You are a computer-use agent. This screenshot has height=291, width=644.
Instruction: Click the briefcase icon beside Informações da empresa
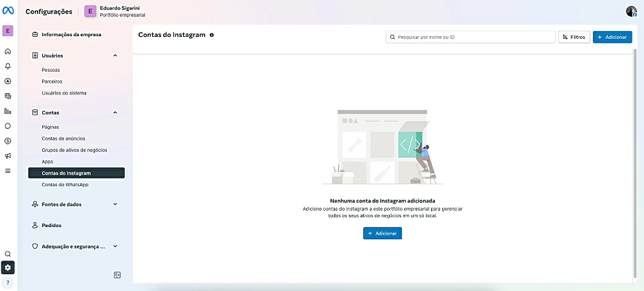pyautogui.click(x=35, y=34)
